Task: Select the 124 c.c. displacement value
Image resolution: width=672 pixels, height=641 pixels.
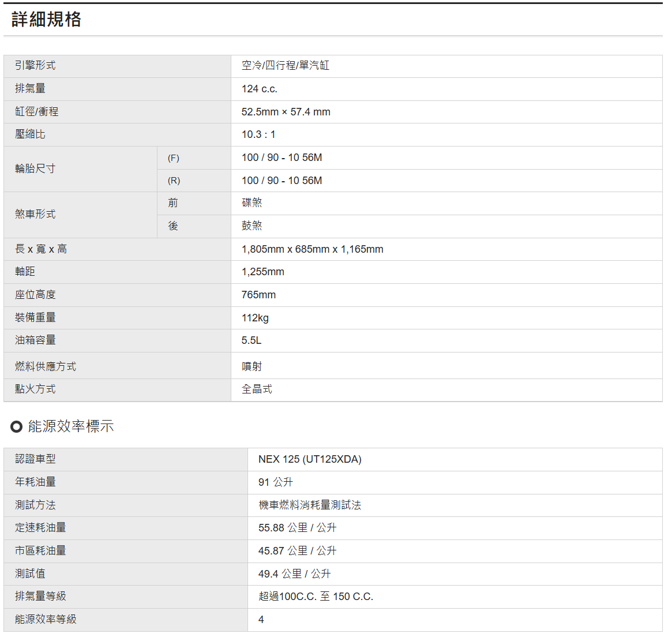Action: 259,89
